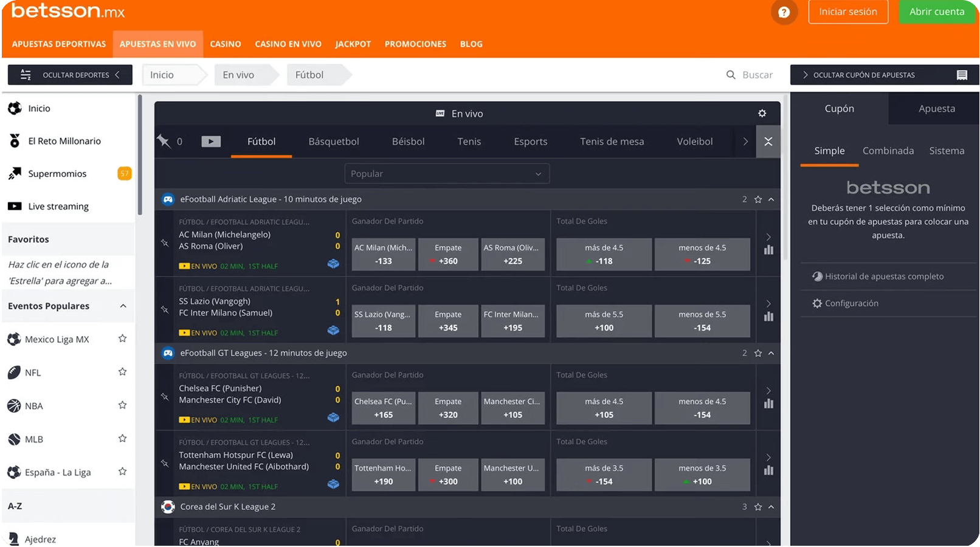Click the 3D pitch icon for Tottenham match
Screen dimensions: 980x547
coord(333,484)
